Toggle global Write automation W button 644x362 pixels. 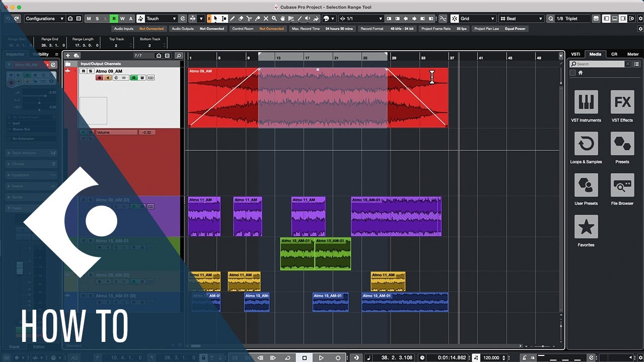click(122, 19)
